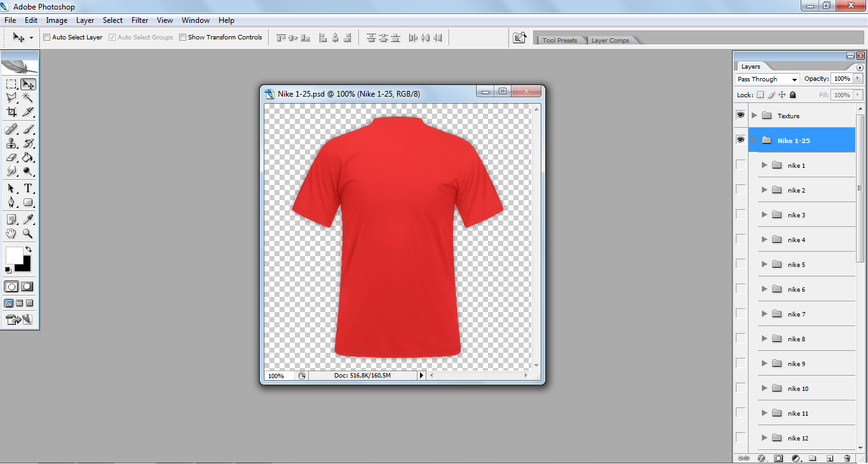Screen dimensions: 868x464
Task: Select the Move tool in toolbox
Action: (28, 84)
